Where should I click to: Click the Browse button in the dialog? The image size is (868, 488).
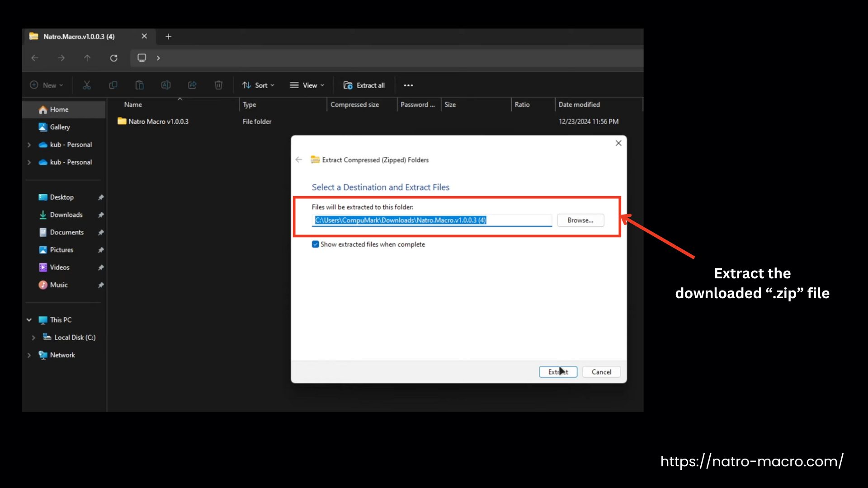(x=580, y=220)
